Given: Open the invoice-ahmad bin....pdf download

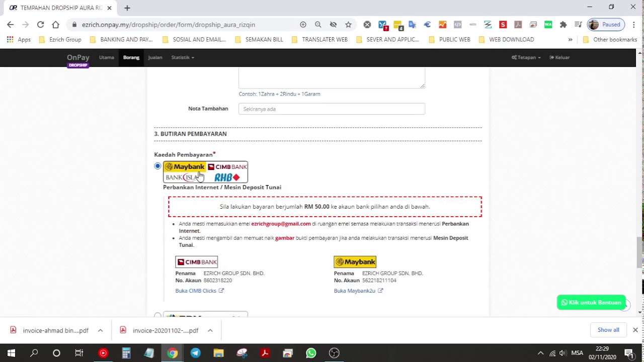Looking at the screenshot, I should point(50,330).
